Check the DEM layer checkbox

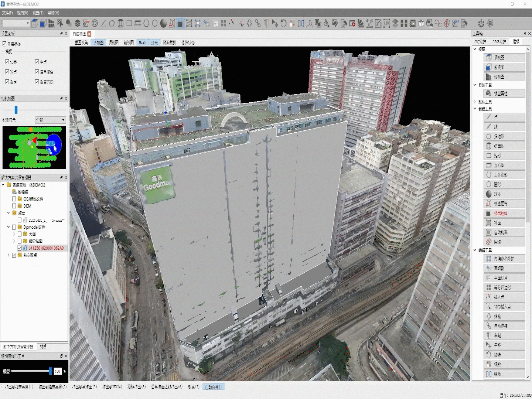tap(14, 206)
